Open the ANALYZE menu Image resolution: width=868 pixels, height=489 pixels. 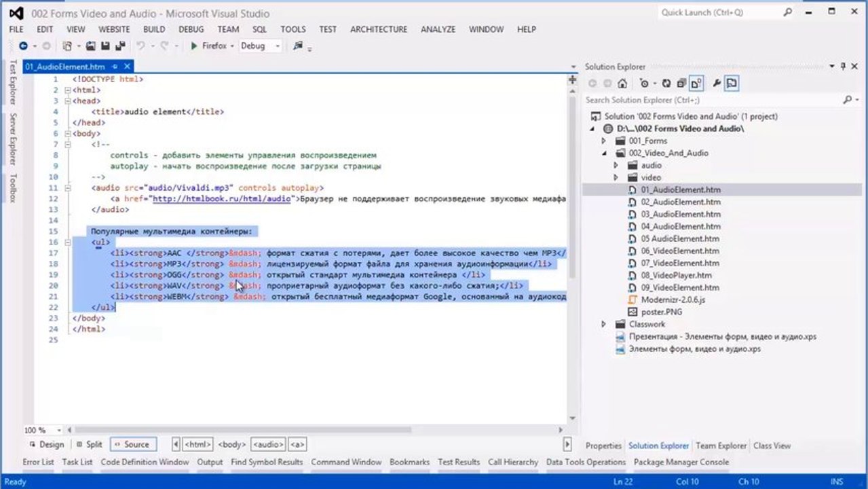click(438, 29)
